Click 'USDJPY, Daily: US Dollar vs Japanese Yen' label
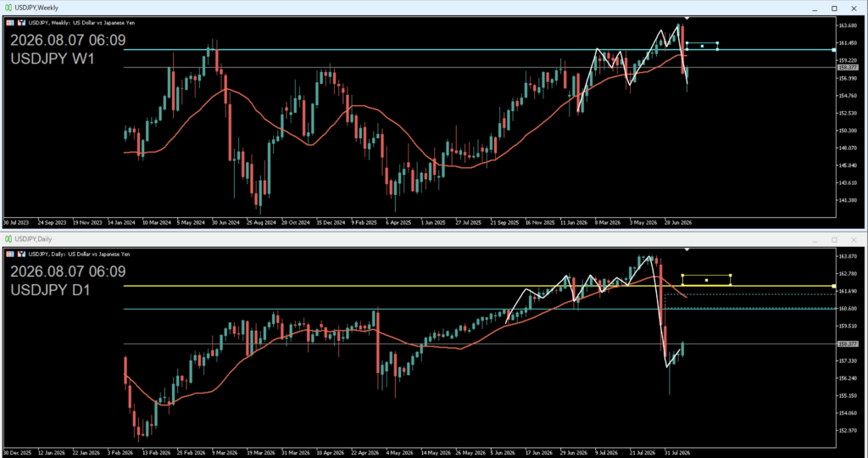Viewport: 868px width, 458px height. [x=79, y=254]
